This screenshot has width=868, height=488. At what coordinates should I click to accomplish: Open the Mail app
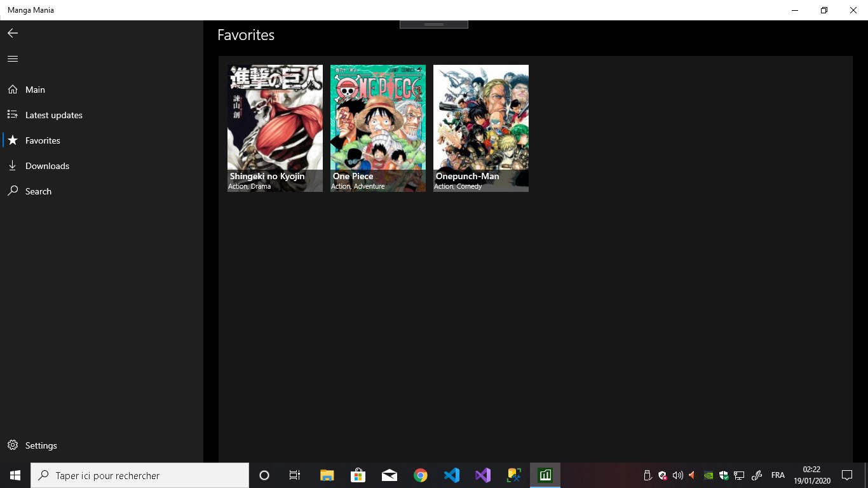tap(389, 475)
